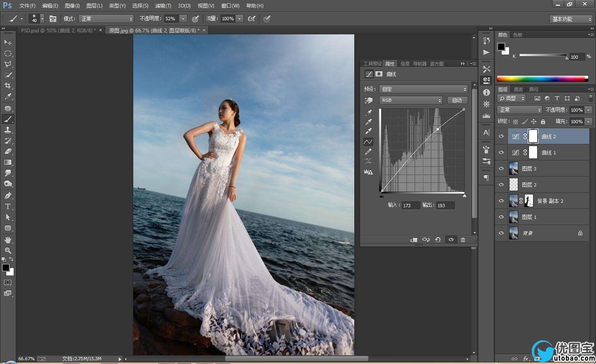The height and width of the screenshot is (364, 596).
Task: Click the reset adjustment icon in Properties panel
Action: 437,239
